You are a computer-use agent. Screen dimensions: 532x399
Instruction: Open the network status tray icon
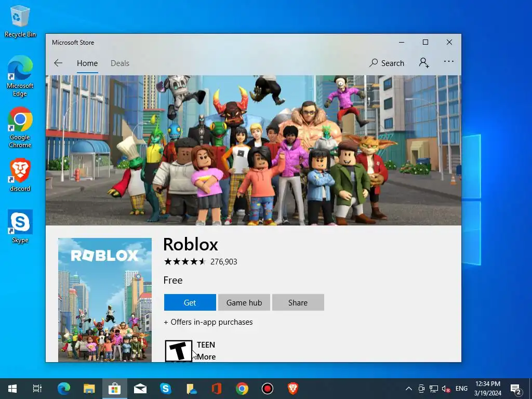[434, 389]
